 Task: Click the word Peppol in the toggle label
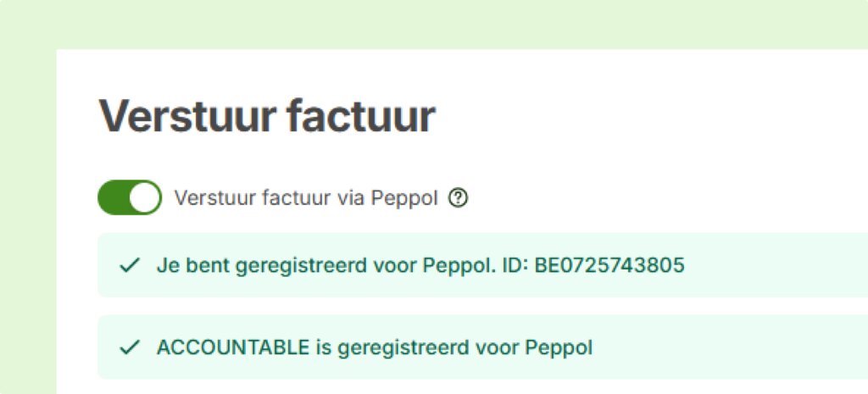click(x=404, y=198)
